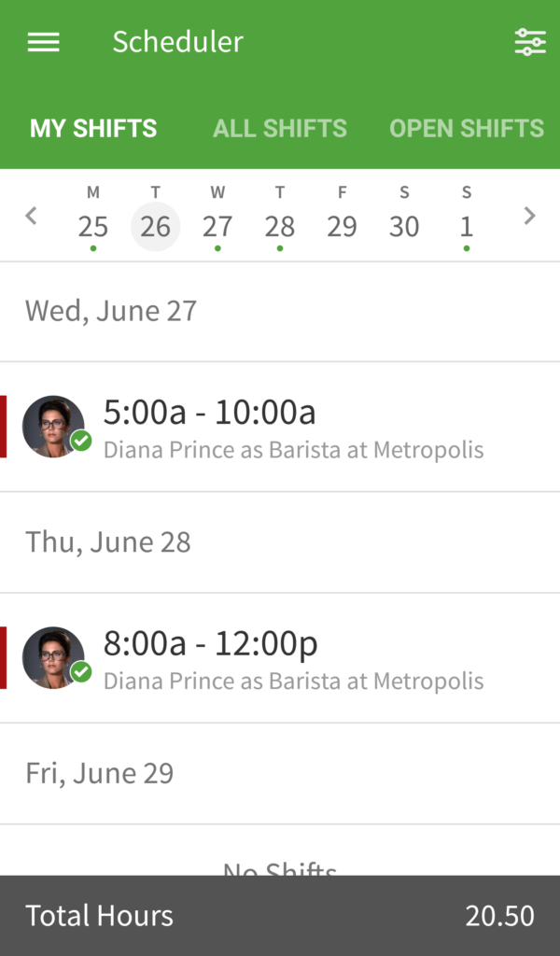560x956 pixels.
Task: Open the OPEN SHIFTS tab
Action: tap(466, 128)
